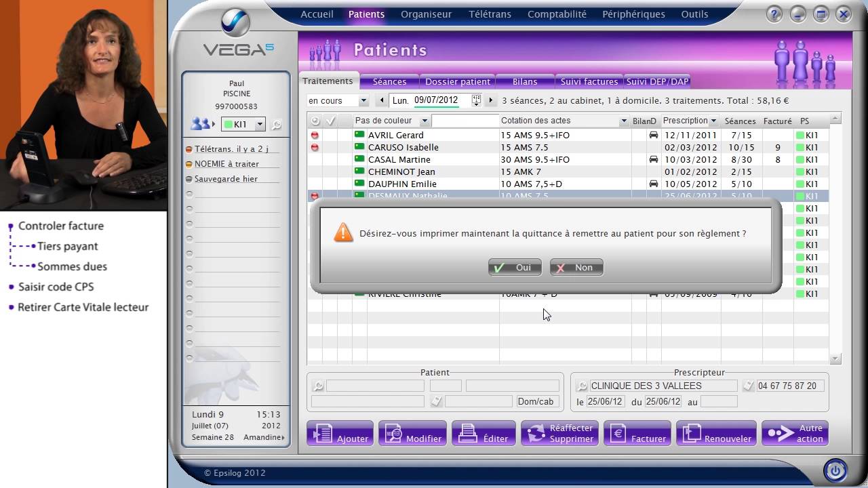Click green PS swatch for AVRIL Gerard
Viewport: 868px width, 488px height.
[800, 135]
